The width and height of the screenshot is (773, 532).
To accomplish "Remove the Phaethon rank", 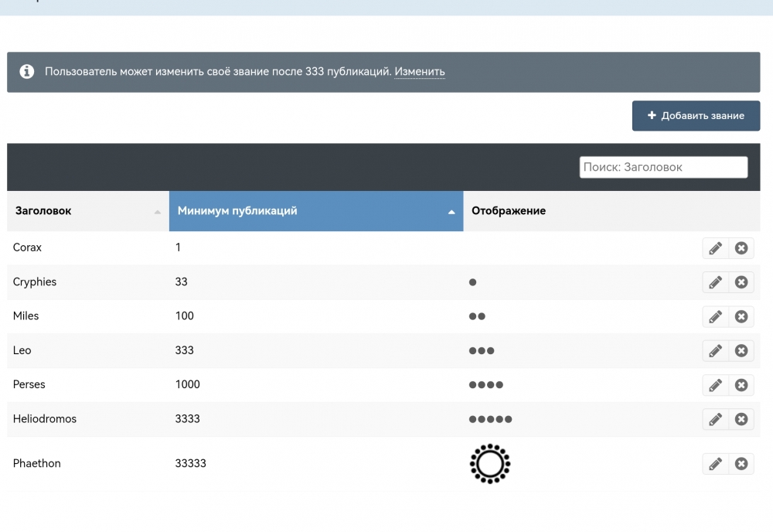I will 741,464.
